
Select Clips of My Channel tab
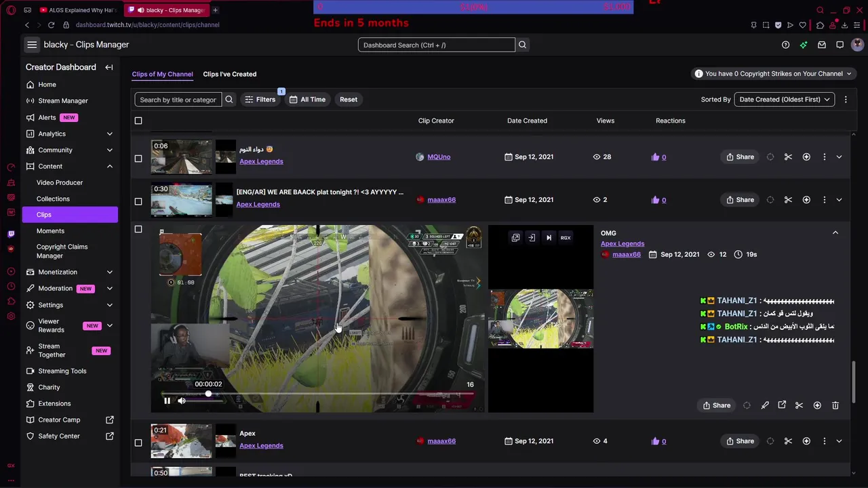(162, 74)
